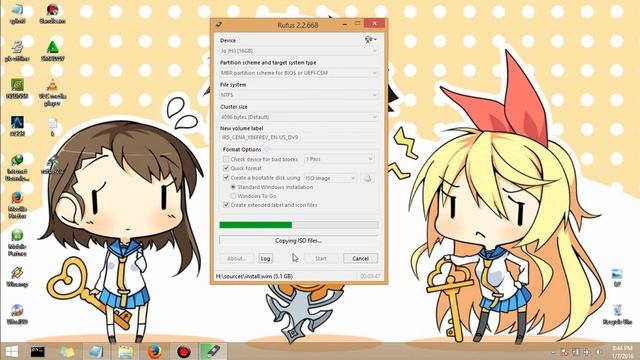The width and height of the screenshot is (640, 360).
Task: Select Internet Download Manager desktop icon
Action: point(17,167)
